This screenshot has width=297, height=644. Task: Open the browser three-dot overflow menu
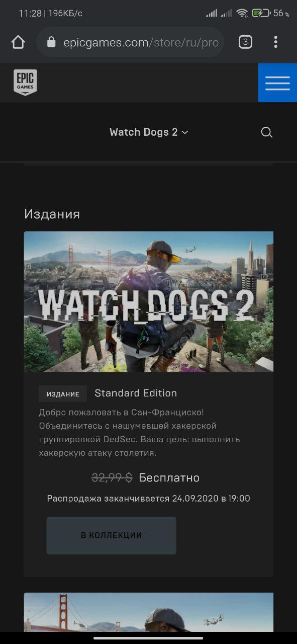coord(275,42)
